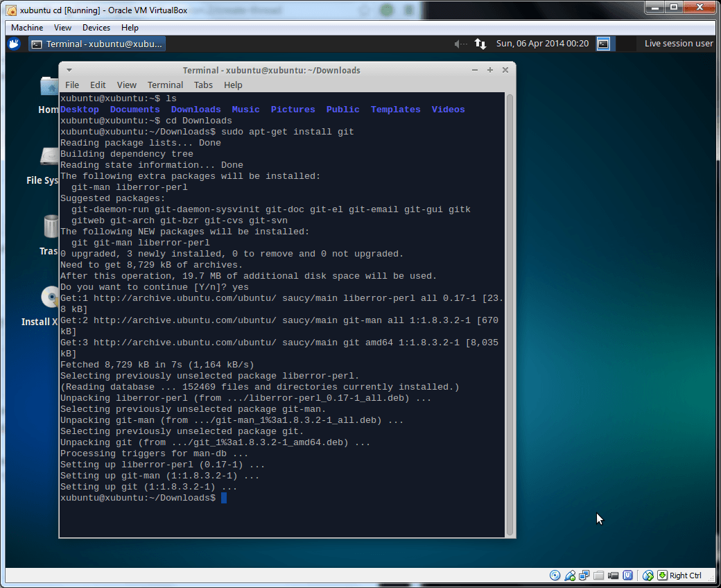Click the VirtualBox window title bar icon
Image resolution: width=721 pixels, height=588 pixels.
tap(12, 10)
